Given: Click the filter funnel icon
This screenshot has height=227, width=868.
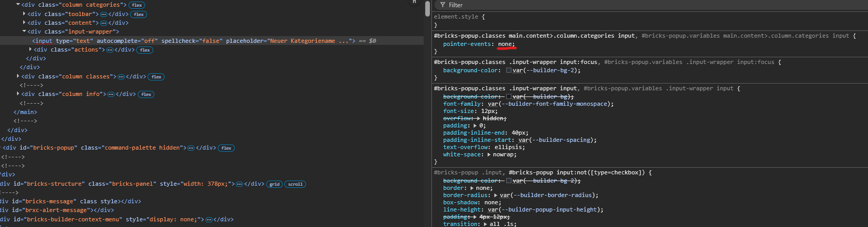Looking at the screenshot, I should (442, 5).
